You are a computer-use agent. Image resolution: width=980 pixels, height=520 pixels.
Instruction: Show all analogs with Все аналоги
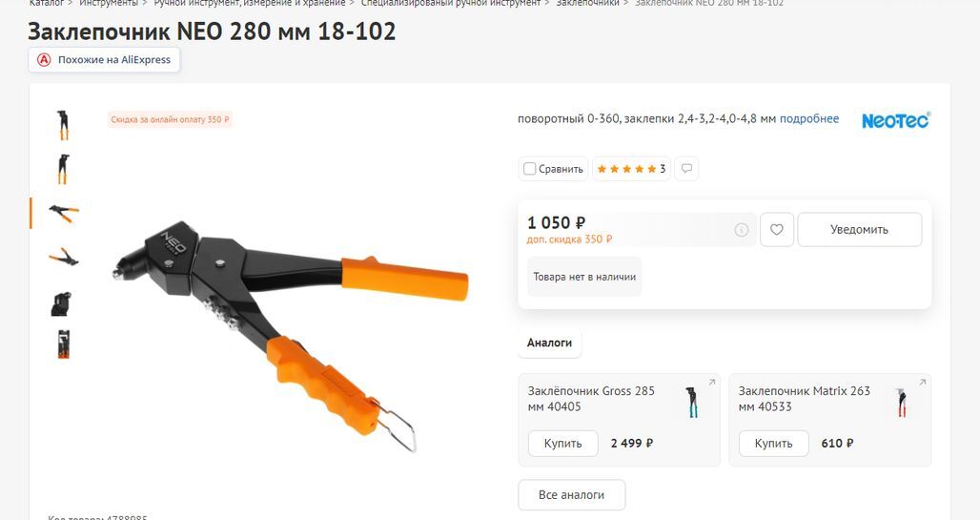(571, 495)
